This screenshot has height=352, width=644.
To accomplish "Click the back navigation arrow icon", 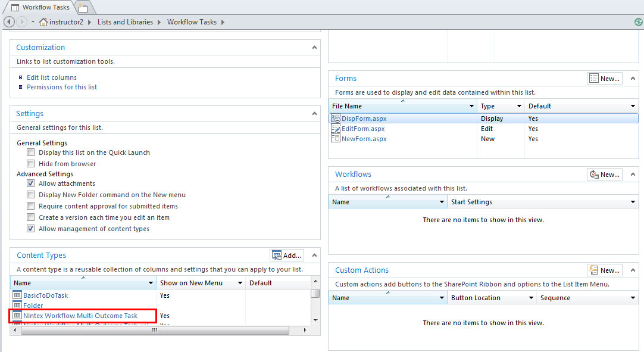I will [9, 22].
